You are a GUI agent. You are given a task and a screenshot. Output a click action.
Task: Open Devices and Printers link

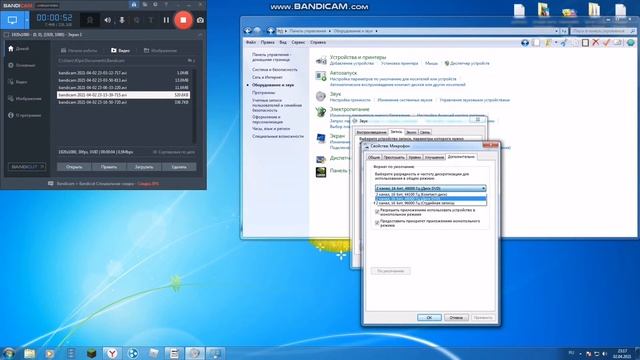coord(358,58)
